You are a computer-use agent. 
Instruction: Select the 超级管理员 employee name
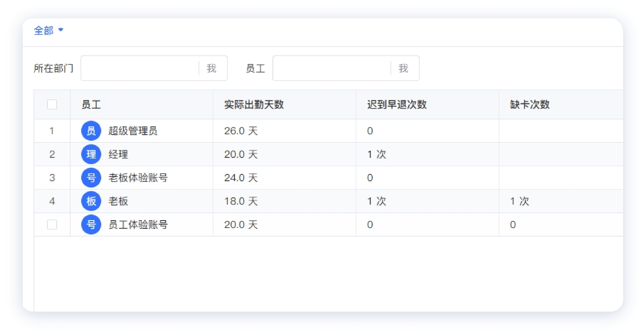pyautogui.click(x=133, y=131)
